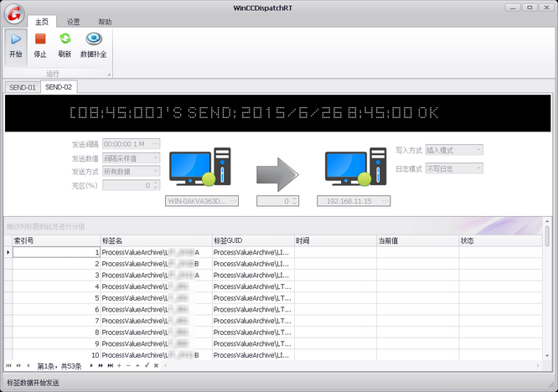Click spinner arrows of 死区(%) field
558x392 pixels.
pyautogui.click(x=156, y=185)
